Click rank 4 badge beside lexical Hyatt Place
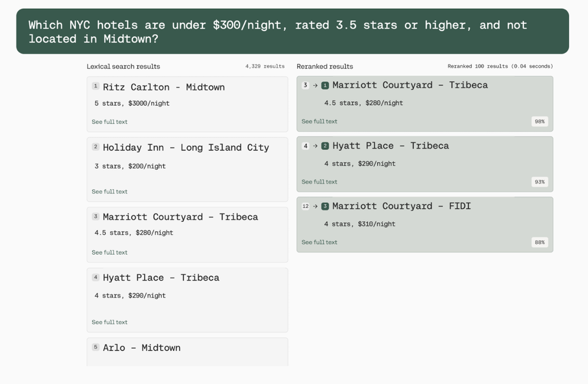The height and width of the screenshot is (384, 588). [x=95, y=277]
